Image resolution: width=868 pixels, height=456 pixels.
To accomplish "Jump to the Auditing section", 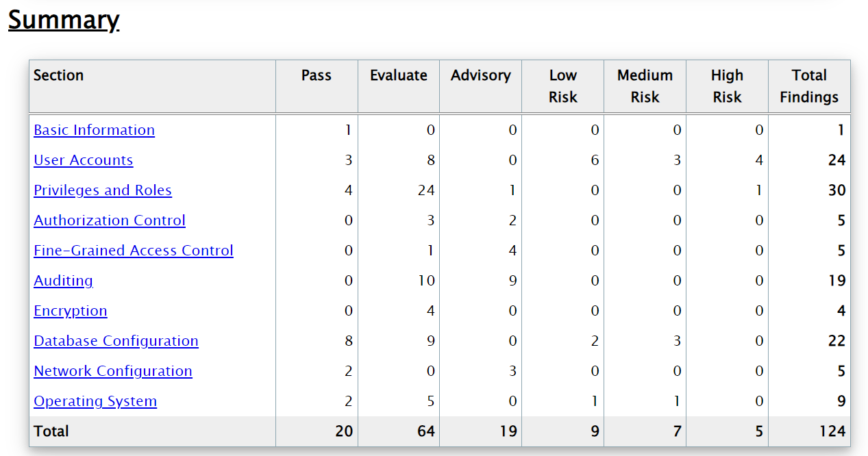I will 63,281.
